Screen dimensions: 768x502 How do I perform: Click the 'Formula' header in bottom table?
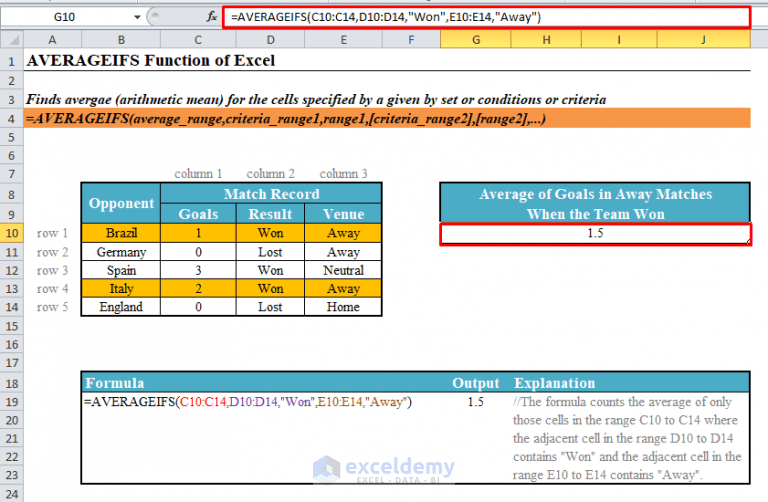click(x=115, y=383)
